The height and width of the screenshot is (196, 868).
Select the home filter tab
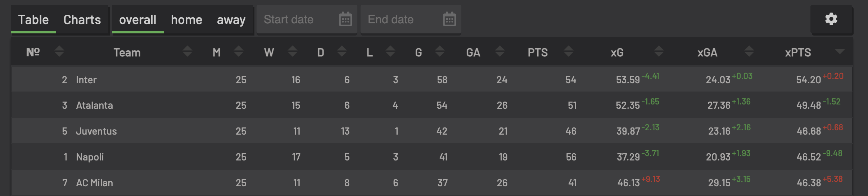(186, 20)
